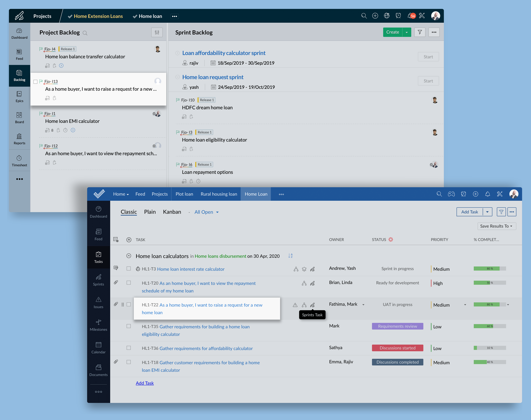531x420 pixels.
Task: Select the Classic view tab
Action: (x=129, y=211)
